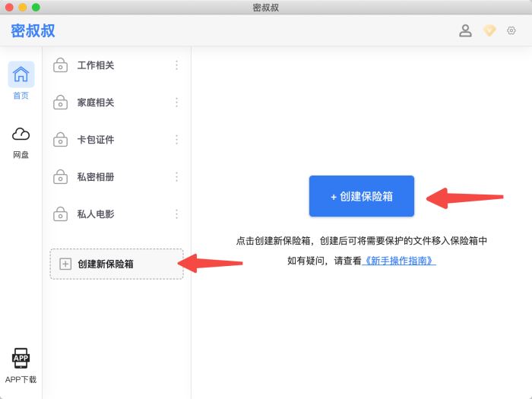Click the blue + 创建保险箱 button

click(x=361, y=196)
